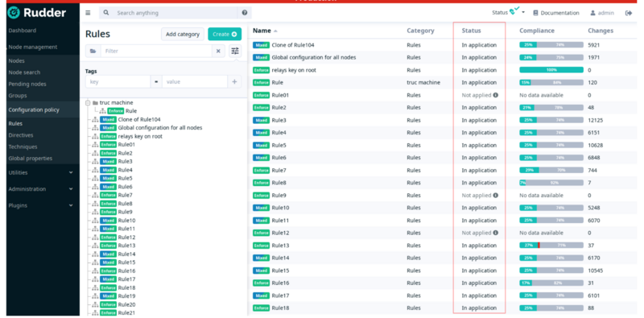Go to Techniques page
644x318 pixels.
pos(23,147)
